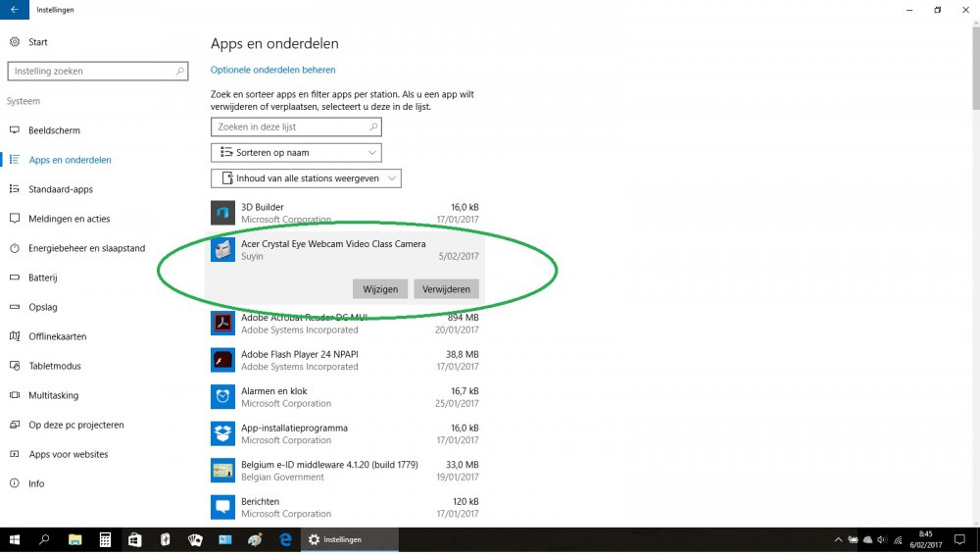Select the 'Alarmen en klok' list entry
This screenshot has width=980, height=555.
pyautogui.click(x=344, y=397)
